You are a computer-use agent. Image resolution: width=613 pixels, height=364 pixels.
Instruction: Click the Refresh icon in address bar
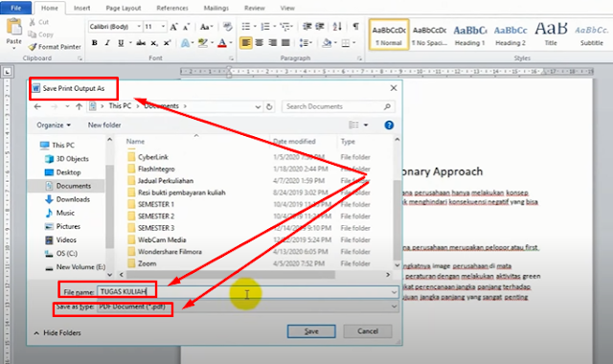pyautogui.click(x=269, y=106)
